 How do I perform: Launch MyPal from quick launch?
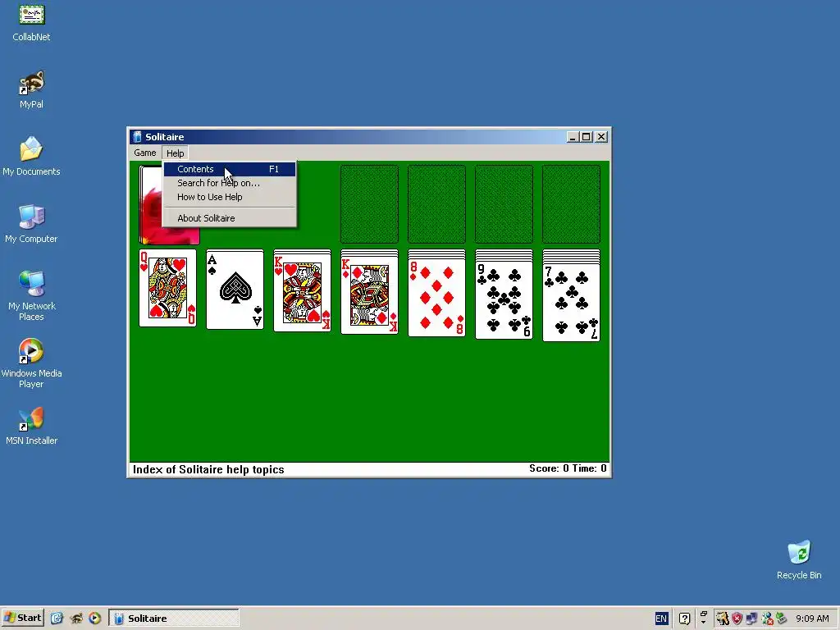click(x=76, y=619)
